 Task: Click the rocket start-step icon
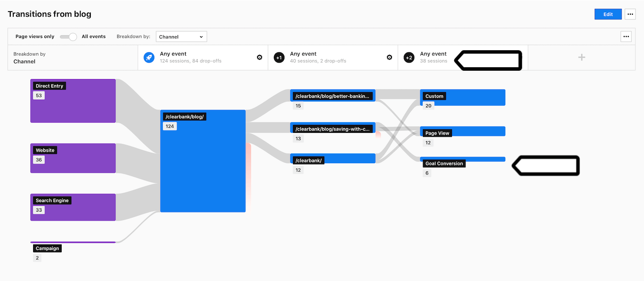pos(149,57)
